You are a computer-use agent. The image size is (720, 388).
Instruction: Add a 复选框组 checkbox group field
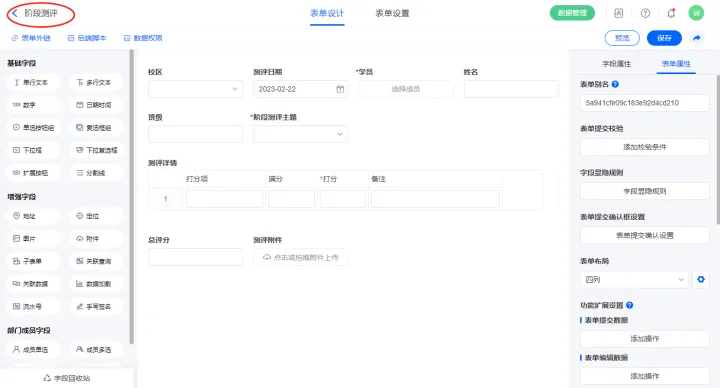click(x=96, y=128)
